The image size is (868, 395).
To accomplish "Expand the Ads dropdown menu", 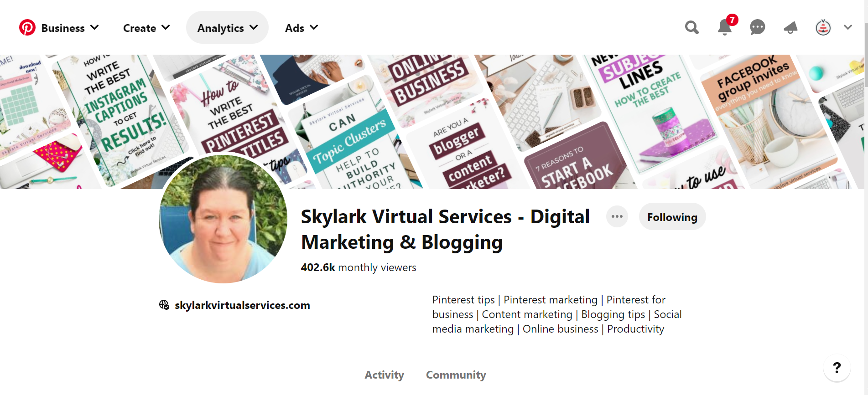I will pyautogui.click(x=301, y=28).
